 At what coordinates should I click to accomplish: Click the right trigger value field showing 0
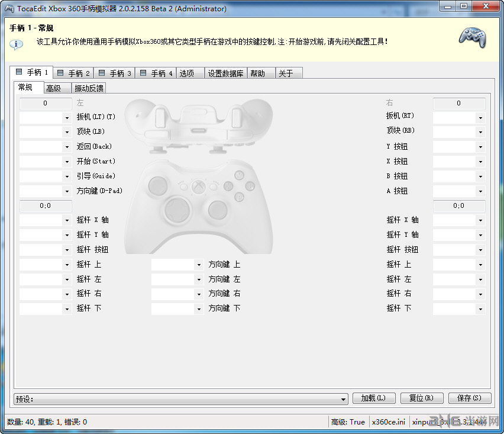coord(459,103)
